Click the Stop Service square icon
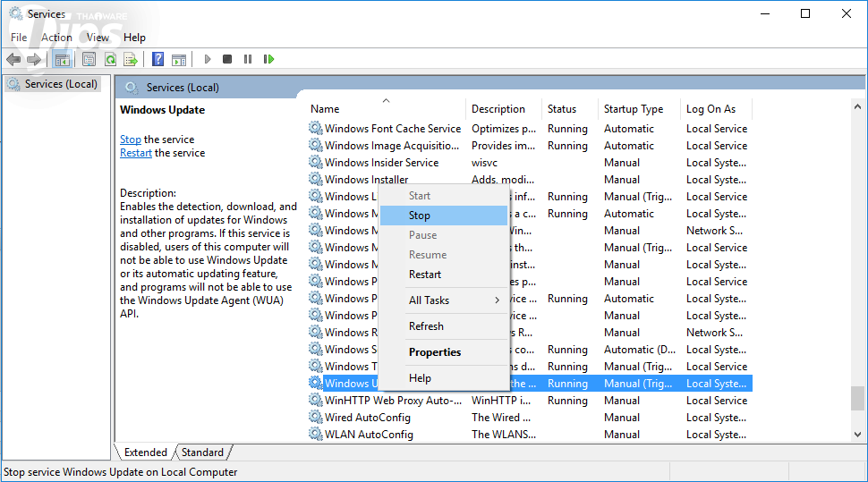This screenshot has height=482, width=868. coord(227,59)
